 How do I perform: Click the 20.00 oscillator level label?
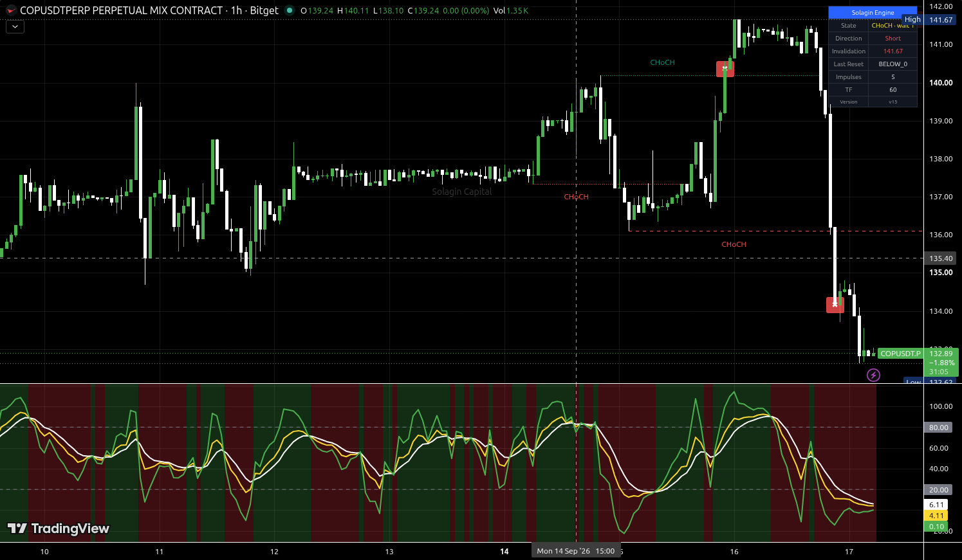click(939, 490)
